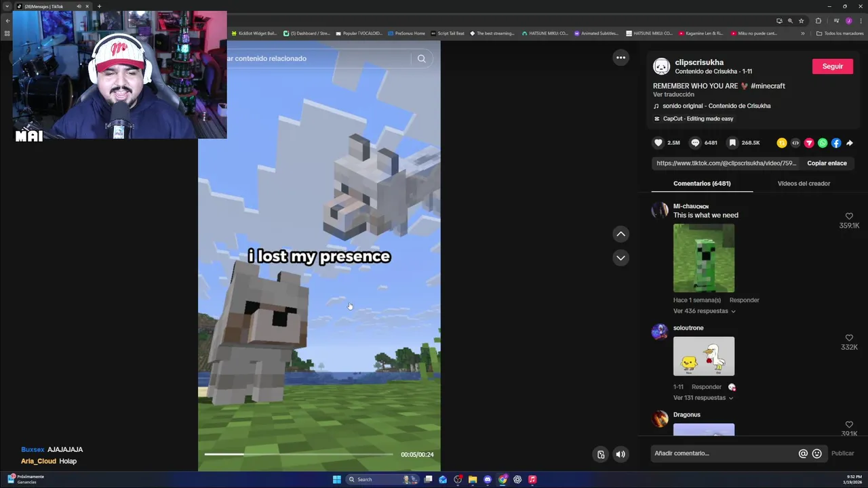This screenshot has width=868, height=488.
Task: Open File Explorer from the taskbar
Action: pos(473,479)
